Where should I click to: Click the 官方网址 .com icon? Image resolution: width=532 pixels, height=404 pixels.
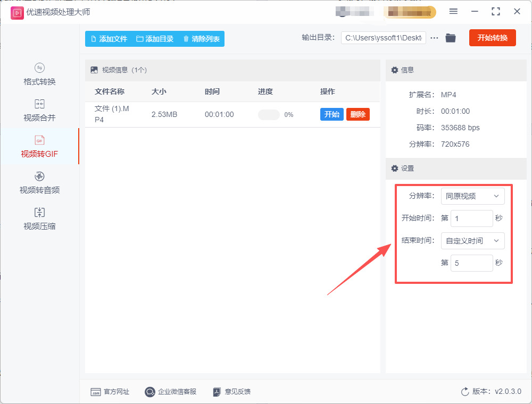(96, 392)
